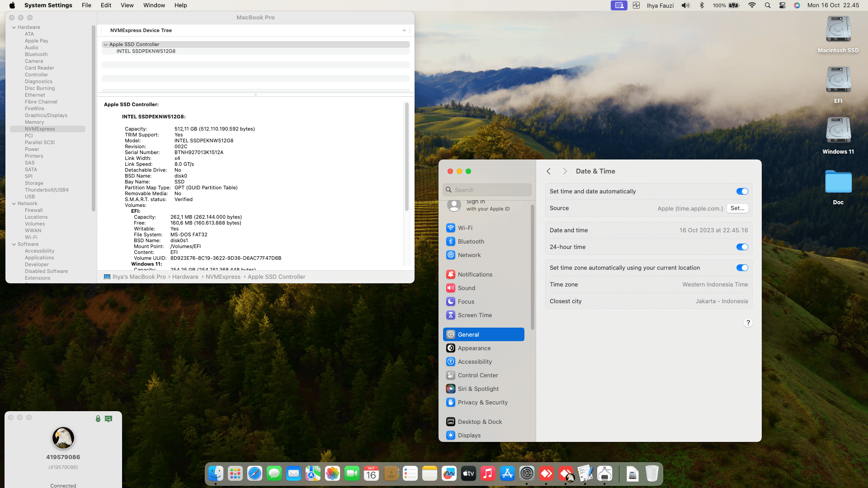Open the Wi-Fi status menu in the menu bar
This screenshot has height=488, width=868.
[x=752, y=5]
